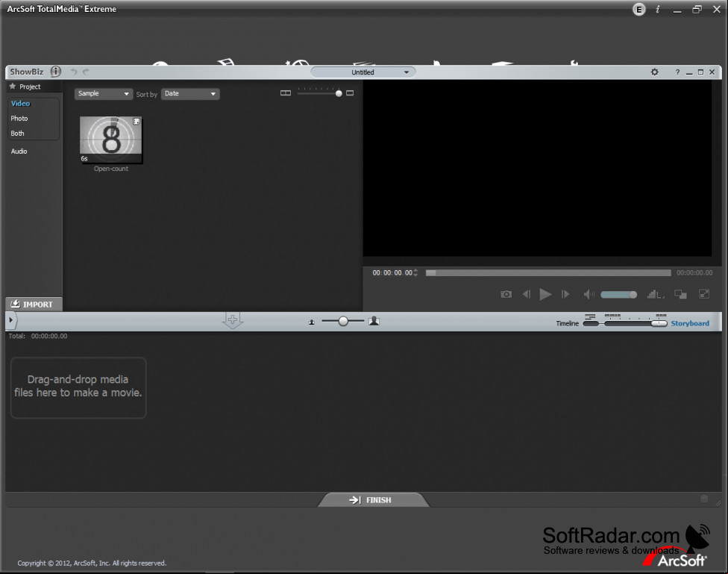Click the preview volume slider
The height and width of the screenshot is (574, 728).
click(619, 295)
